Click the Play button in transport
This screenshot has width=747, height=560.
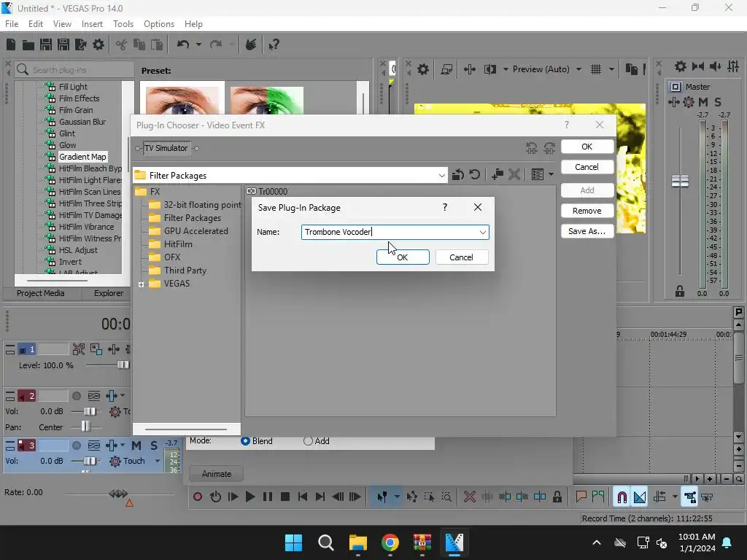tap(250, 497)
